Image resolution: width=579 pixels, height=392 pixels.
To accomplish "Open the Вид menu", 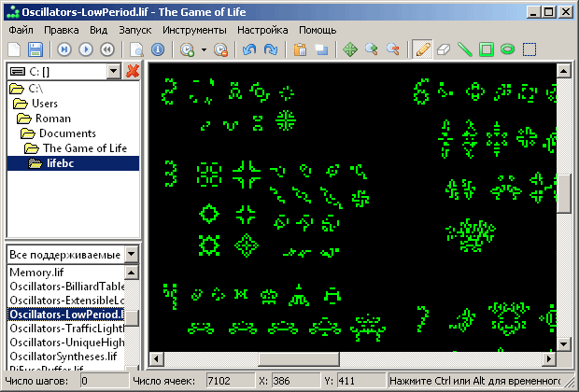I will point(99,30).
